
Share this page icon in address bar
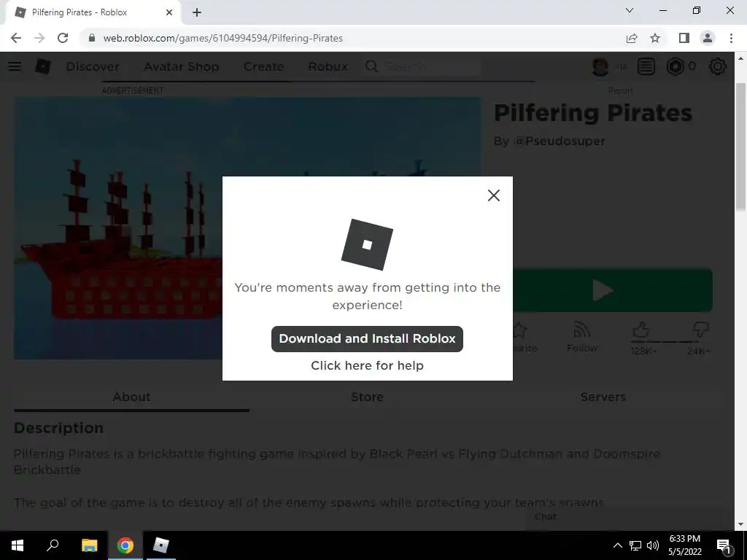[632, 38]
